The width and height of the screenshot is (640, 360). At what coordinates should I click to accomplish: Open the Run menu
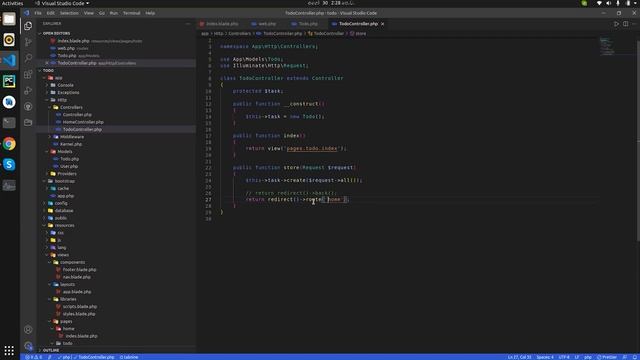[113, 13]
